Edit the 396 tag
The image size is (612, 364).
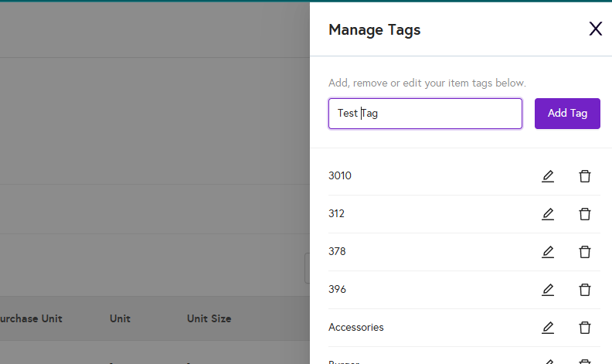(x=548, y=290)
